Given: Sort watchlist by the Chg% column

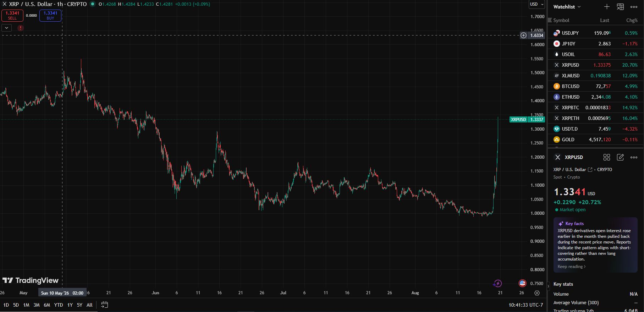Looking at the screenshot, I should point(632,20).
